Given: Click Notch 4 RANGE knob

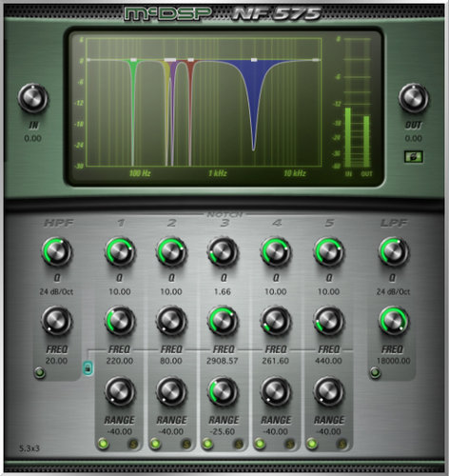Looking at the screenshot, I should click(x=276, y=391).
